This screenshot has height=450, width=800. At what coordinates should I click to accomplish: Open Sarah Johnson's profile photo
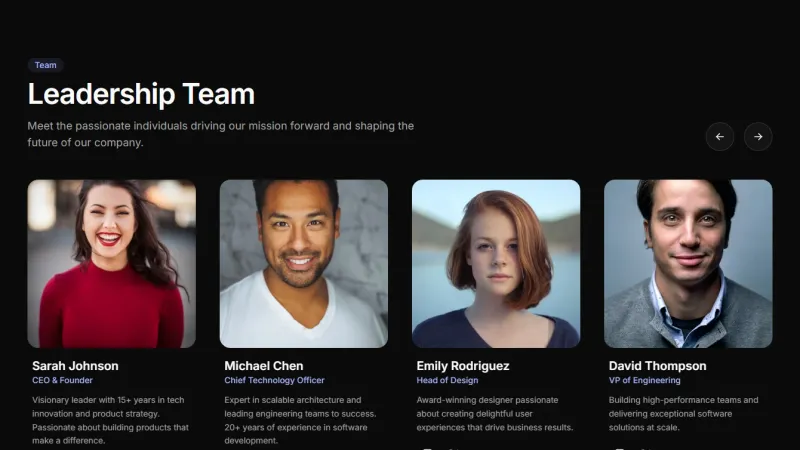point(112,264)
